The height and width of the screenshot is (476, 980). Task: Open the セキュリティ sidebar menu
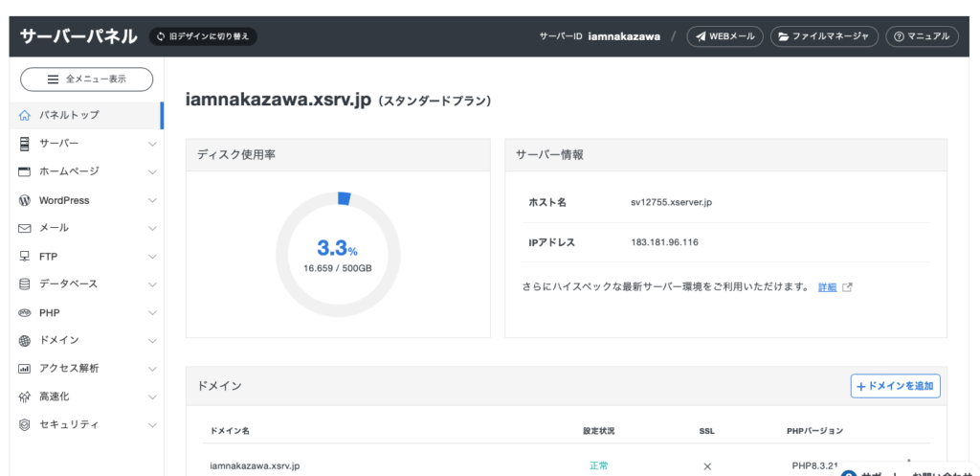point(86,424)
